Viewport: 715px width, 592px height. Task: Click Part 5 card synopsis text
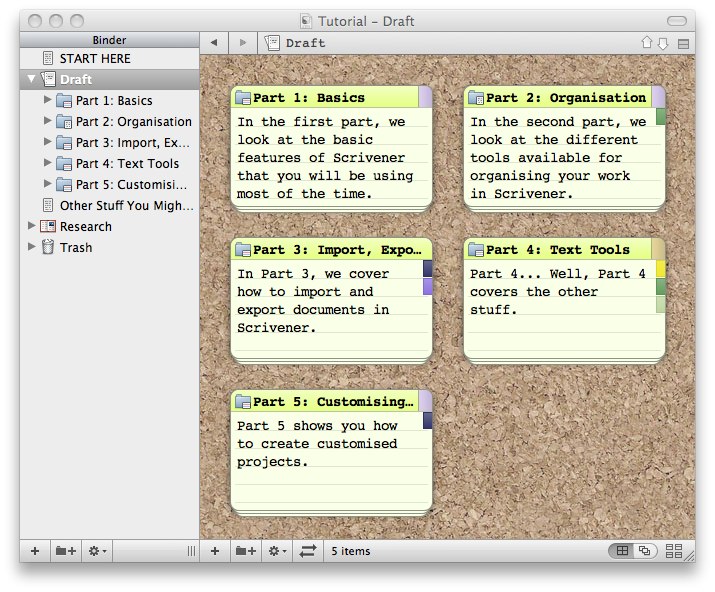pos(317,443)
